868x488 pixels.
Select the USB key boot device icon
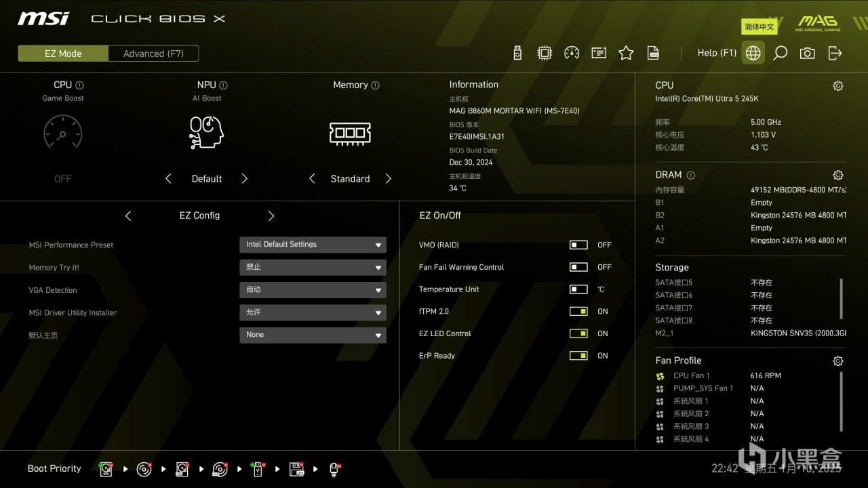coord(258,469)
